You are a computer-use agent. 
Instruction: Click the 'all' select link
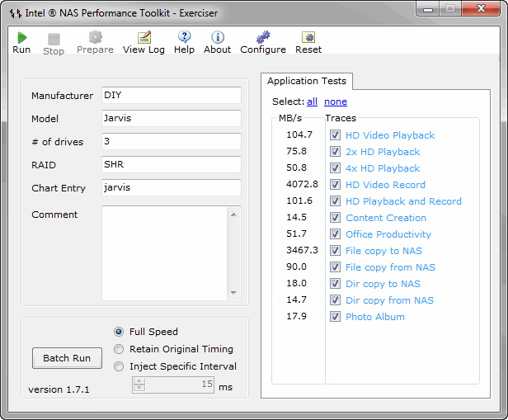312,101
